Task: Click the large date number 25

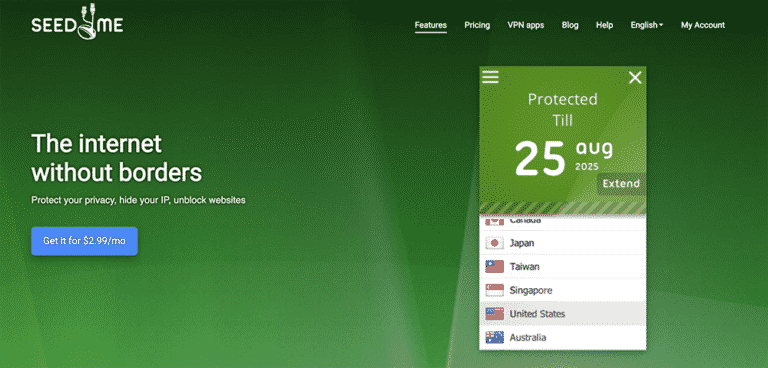Action: coord(540,159)
